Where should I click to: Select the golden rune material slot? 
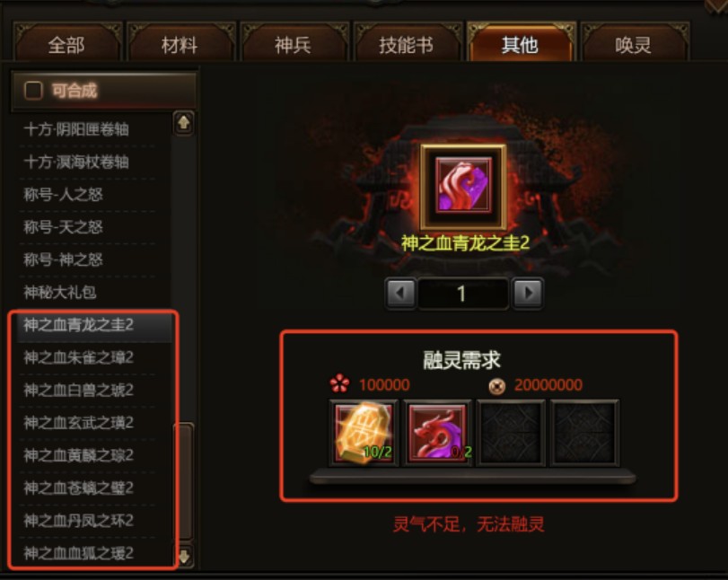pyautogui.click(x=364, y=434)
